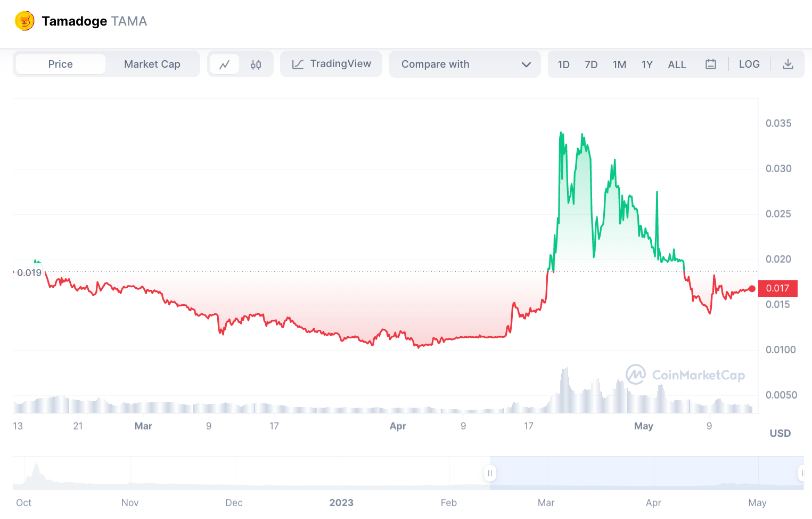Screen dimensions: 812x519
Task: Toggle the LOG scale option
Action: pyautogui.click(x=749, y=64)
